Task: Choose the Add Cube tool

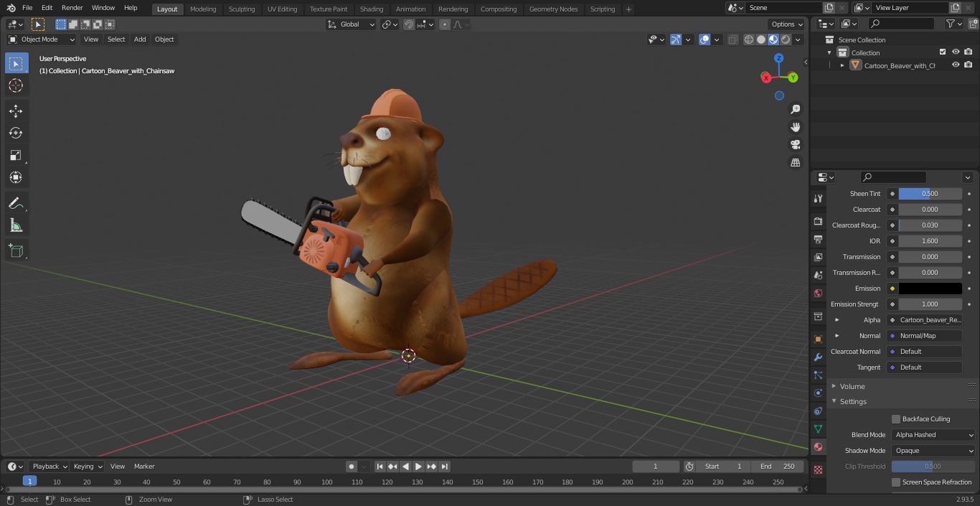Action: [16, 251]
